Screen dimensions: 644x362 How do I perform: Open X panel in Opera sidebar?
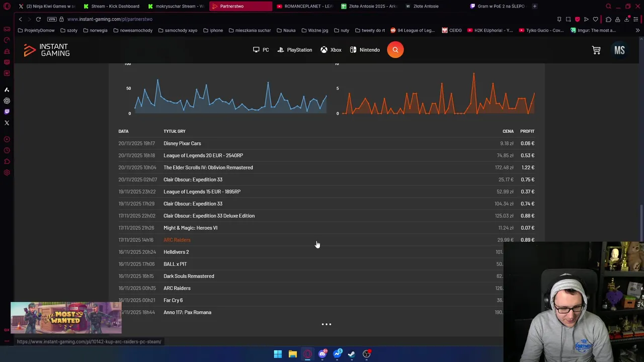(7, 123)
